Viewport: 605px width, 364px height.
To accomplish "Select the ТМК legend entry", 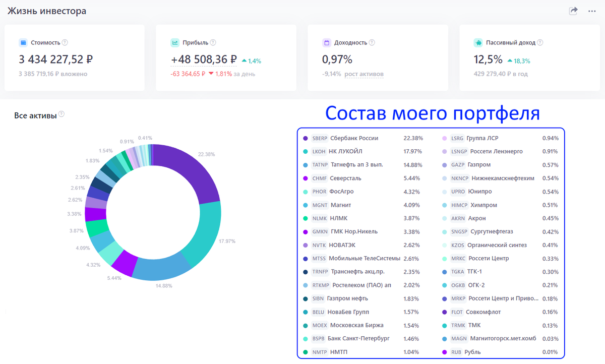I will (501, 325).
